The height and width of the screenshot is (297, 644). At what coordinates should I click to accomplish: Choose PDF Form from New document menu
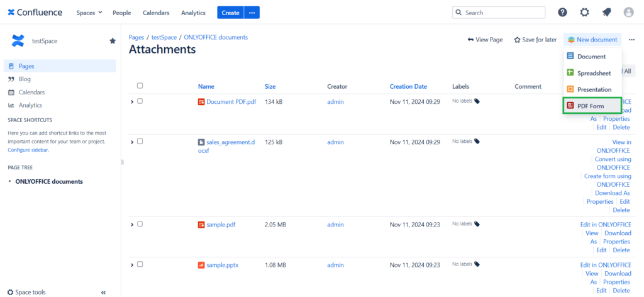pyautogui.click(x=592, y=106)
